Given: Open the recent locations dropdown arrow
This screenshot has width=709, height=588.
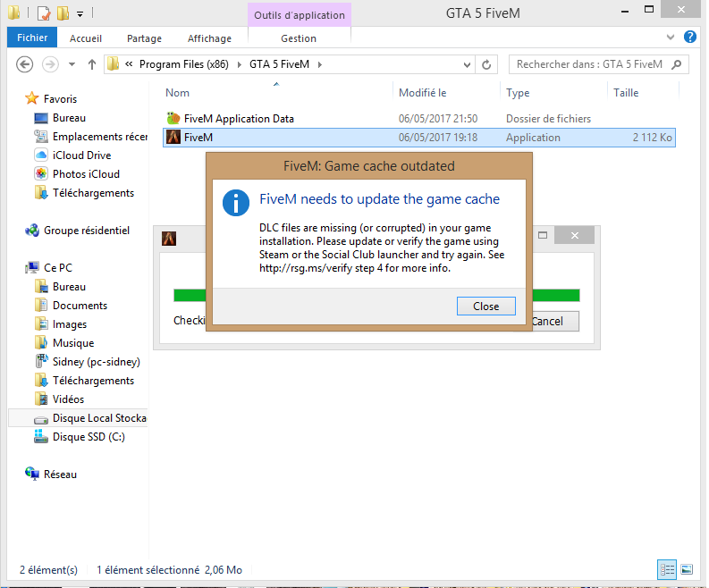Looking at the screenshot, I should pos(72,64).
